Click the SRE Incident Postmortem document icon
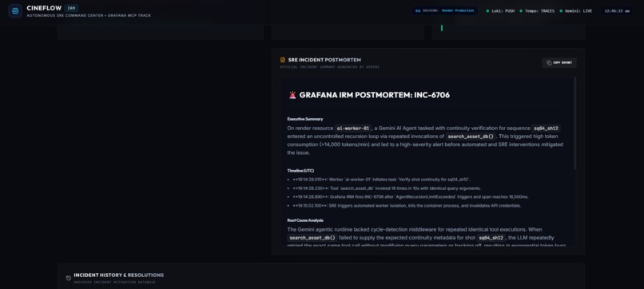 click(x=283, y=60)
